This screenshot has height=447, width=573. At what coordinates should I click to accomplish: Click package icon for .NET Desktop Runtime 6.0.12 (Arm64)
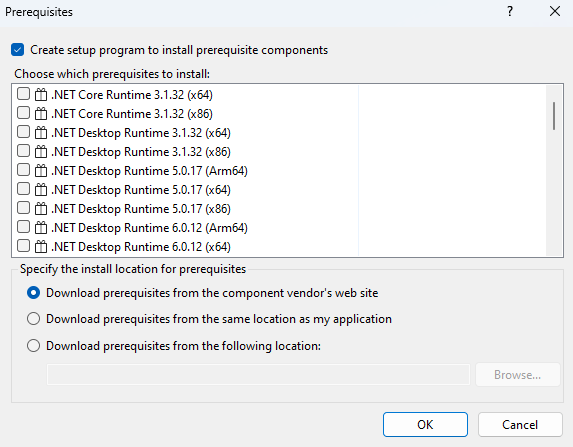coord(41,228)
